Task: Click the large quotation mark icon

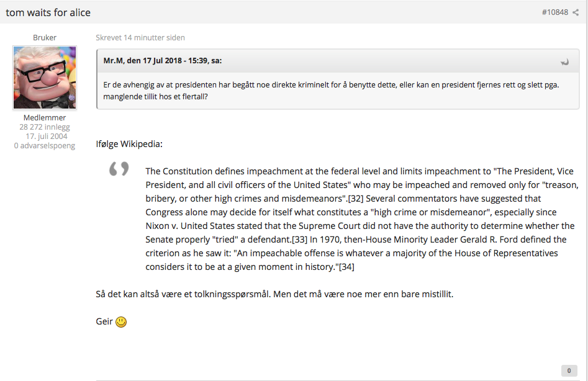Action: 119,169
